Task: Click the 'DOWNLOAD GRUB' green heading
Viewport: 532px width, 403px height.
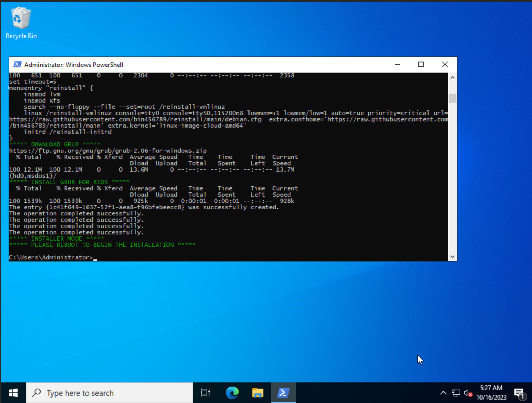Action: pyautogui.click(x=55, y=144)
